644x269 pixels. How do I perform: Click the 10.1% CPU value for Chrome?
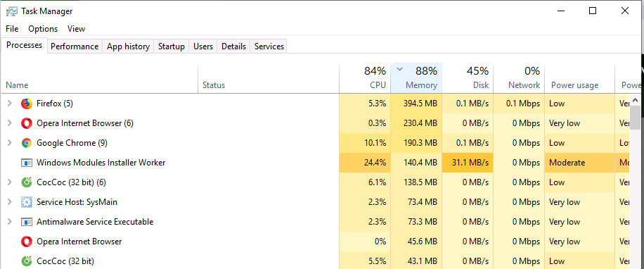pyautogui.click(x=375, y=143)
